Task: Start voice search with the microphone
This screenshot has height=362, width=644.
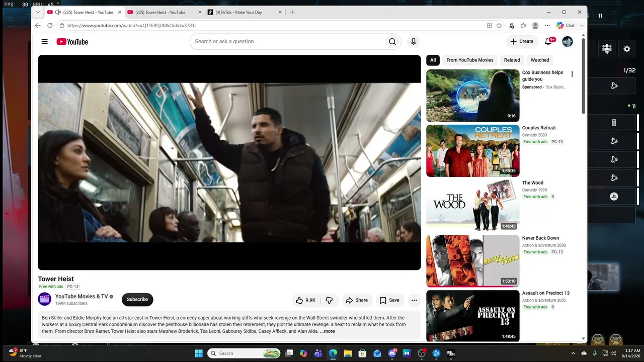Action: point(414,42)
